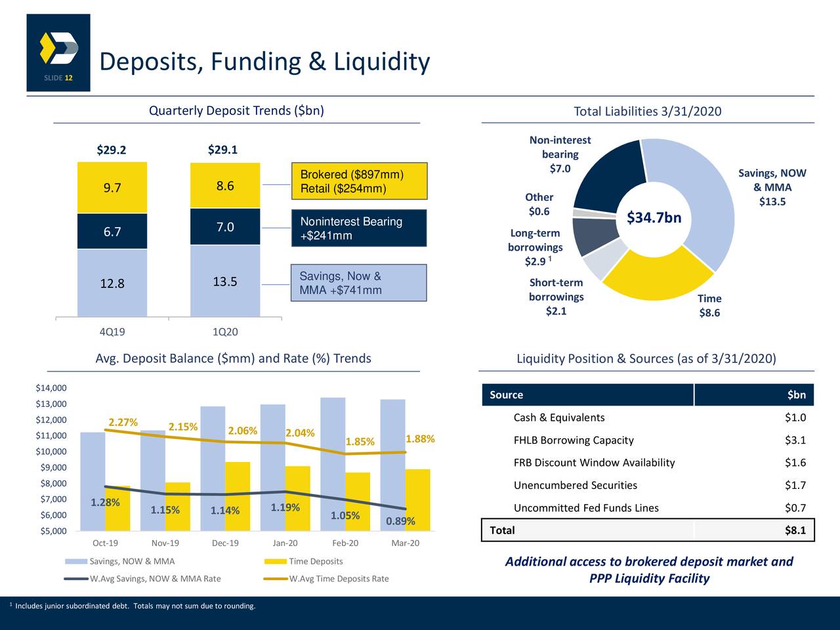Select 'Avg. Deposit Balance ($mm) and Rate' heading
The height and width of the screenshot is (630, 840).
click(233, 358)
